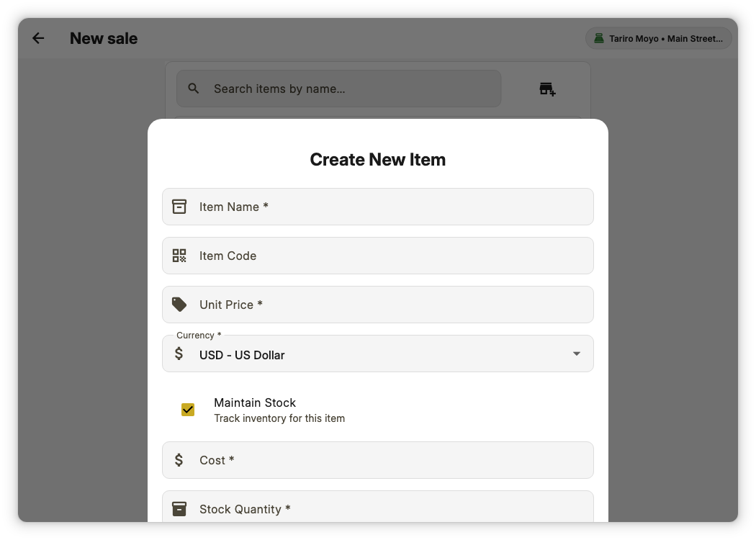The image size is (756, 540).
Task: Focus the Cost input field
Action: point(378,461)
